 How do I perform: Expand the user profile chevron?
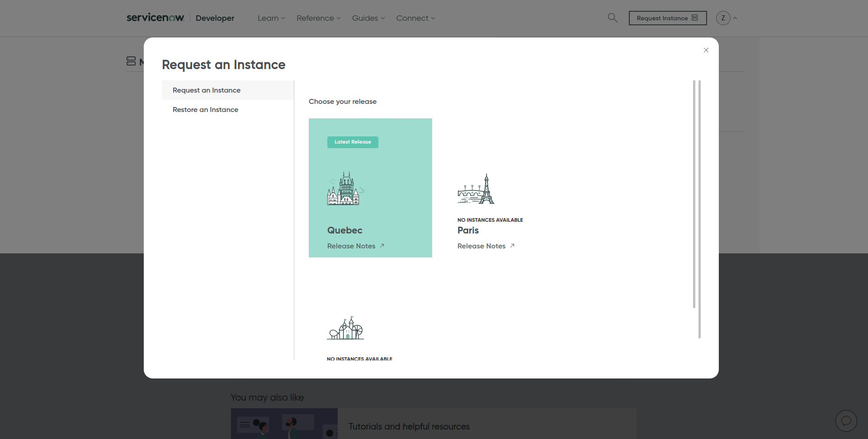pos(735,18)
